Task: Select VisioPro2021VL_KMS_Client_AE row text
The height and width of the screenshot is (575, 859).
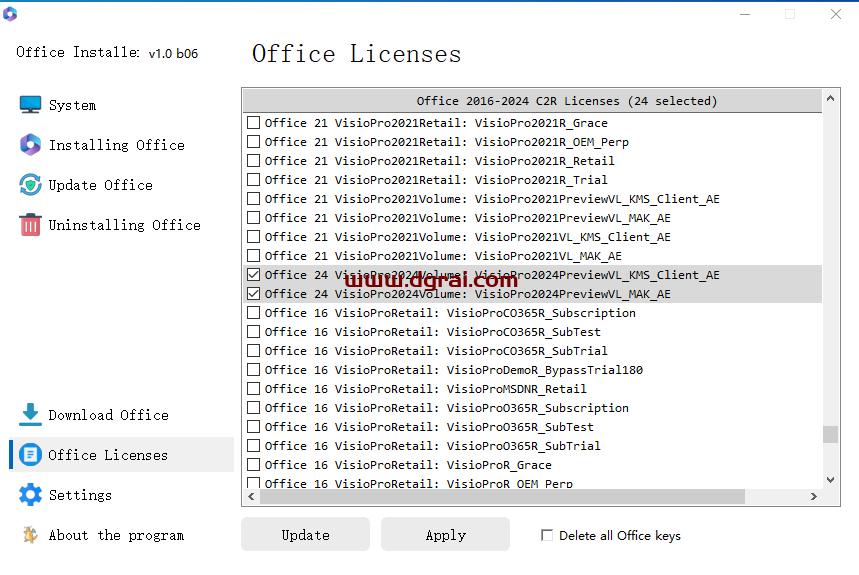Action: [x=467, y=237]
